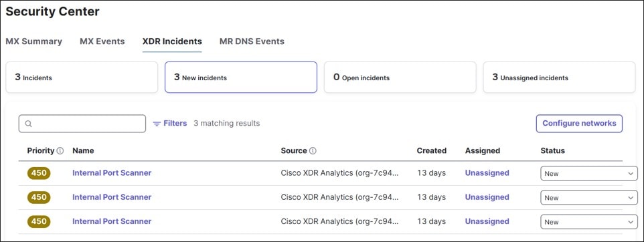Open the Status dropdown of second incident
Viewport: 644px width, 242px height.
589,198
